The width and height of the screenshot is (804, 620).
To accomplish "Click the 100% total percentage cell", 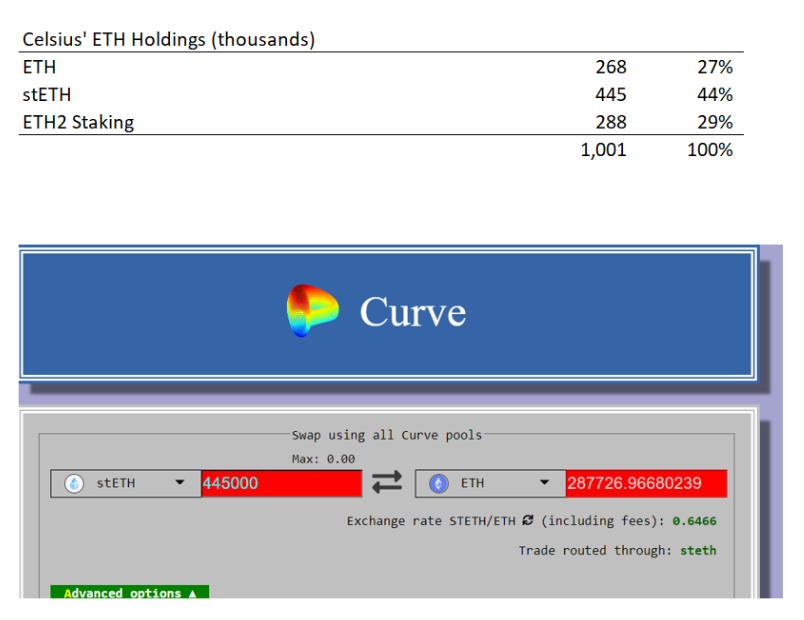I will pos(710,150).
